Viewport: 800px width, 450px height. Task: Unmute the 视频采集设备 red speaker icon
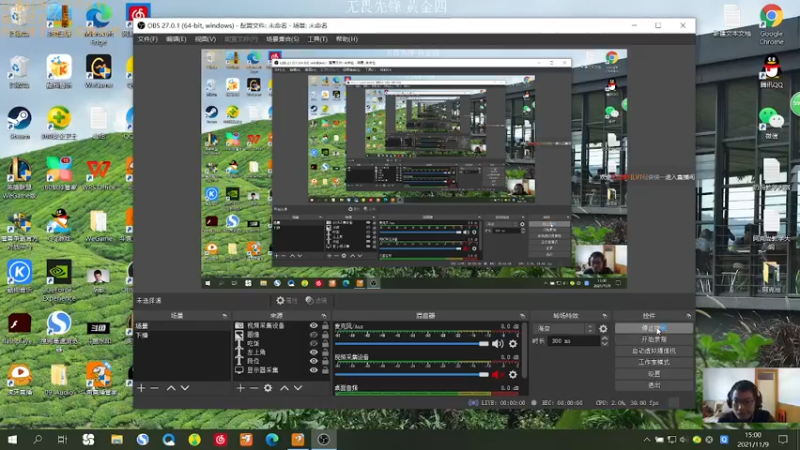coord(496,374)
